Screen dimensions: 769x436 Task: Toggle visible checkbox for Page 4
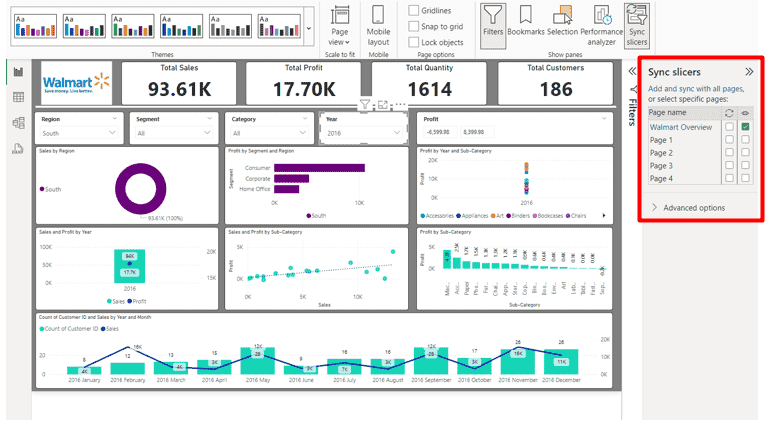point(745,178)
